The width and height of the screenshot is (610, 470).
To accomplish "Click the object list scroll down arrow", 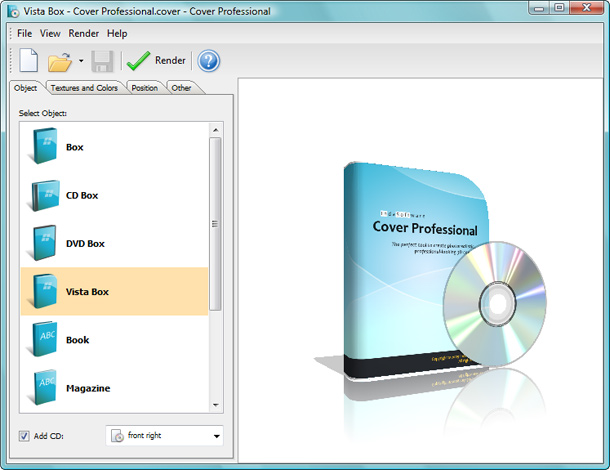I will point(216,405).
